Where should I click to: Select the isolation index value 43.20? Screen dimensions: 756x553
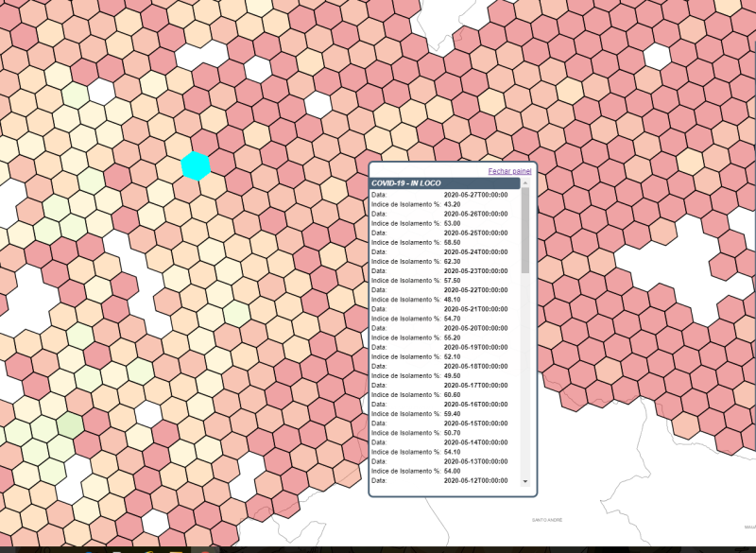[x=452, y=204]
